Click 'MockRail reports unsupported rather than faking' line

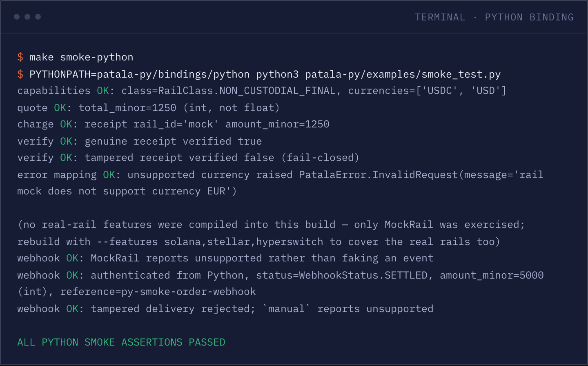(x=225, y=258)
